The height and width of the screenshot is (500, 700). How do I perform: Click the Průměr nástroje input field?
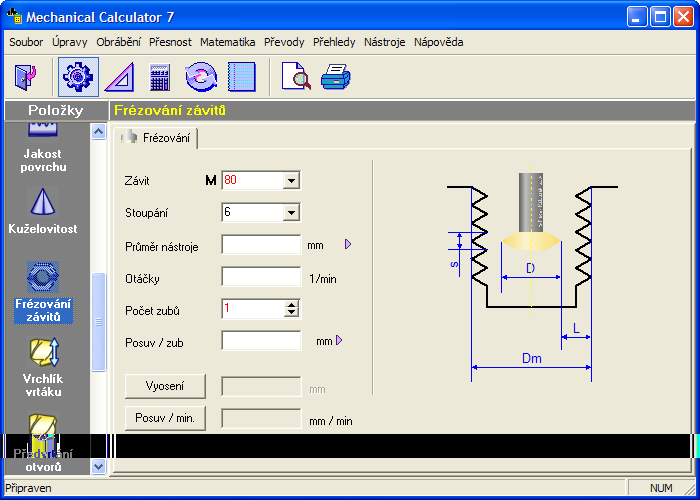(261, 245)
